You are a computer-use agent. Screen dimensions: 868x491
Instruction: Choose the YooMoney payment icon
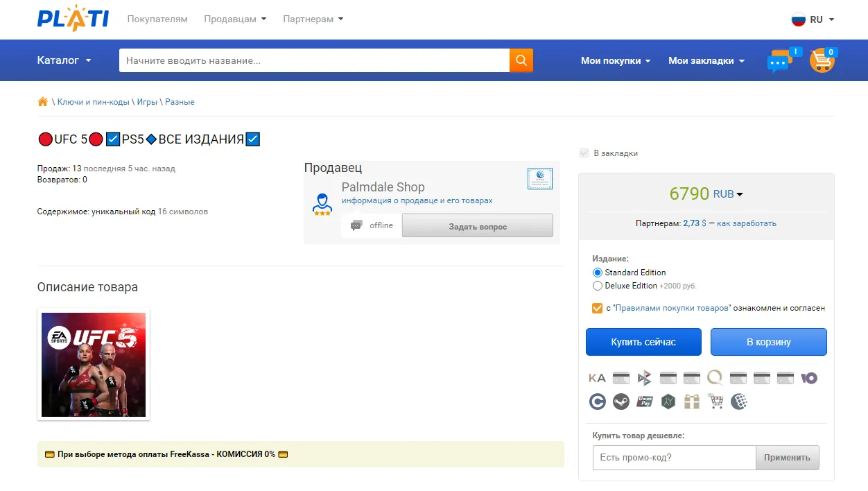pyautogui.click(x=809, y=378)
